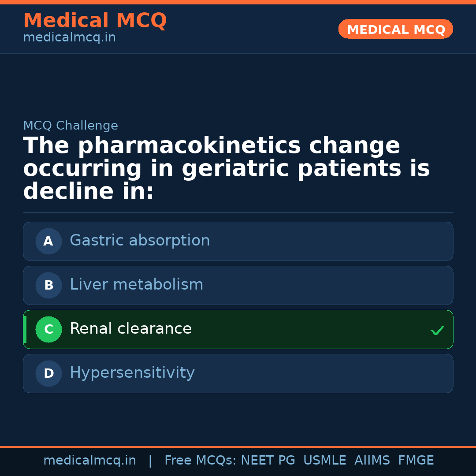Screen dimensions: 476x476
Task: Click the green letter C circle icon
Action: [48, 329]
